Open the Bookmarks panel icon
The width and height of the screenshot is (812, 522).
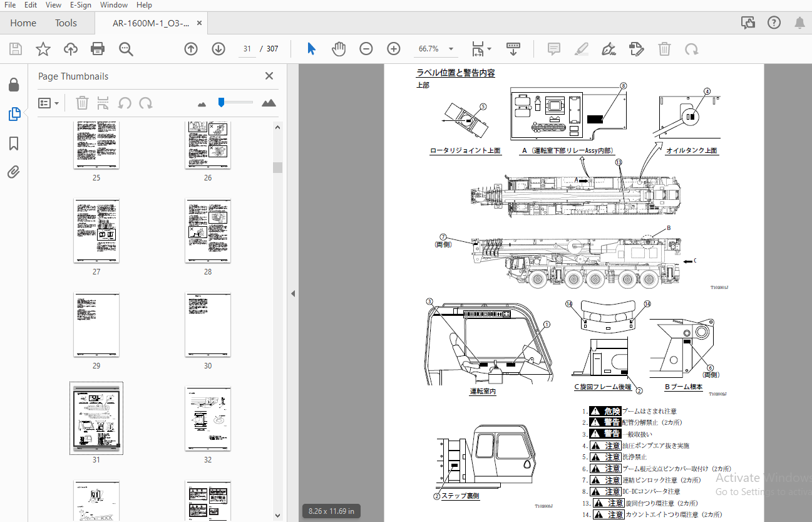pos(14,144)
